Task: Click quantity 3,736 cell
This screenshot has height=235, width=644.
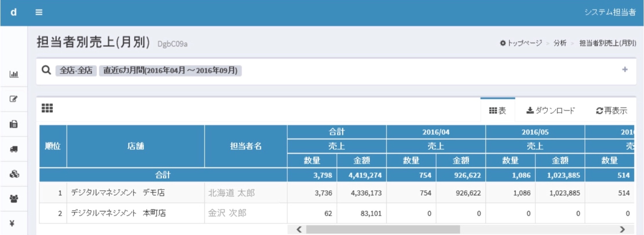Action: tap(312, 193)
